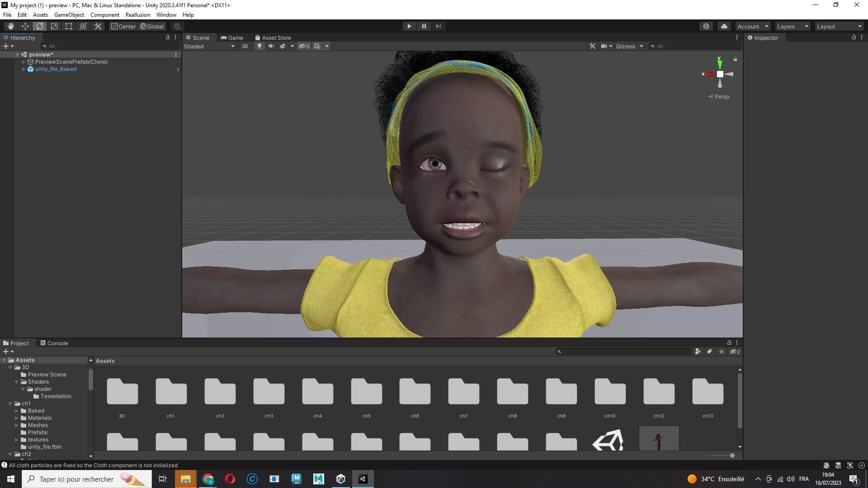This screenshot has height=488, width=868.
Task: Expand unity_file_Baked in Hierarchy
Action: point(24,69)
